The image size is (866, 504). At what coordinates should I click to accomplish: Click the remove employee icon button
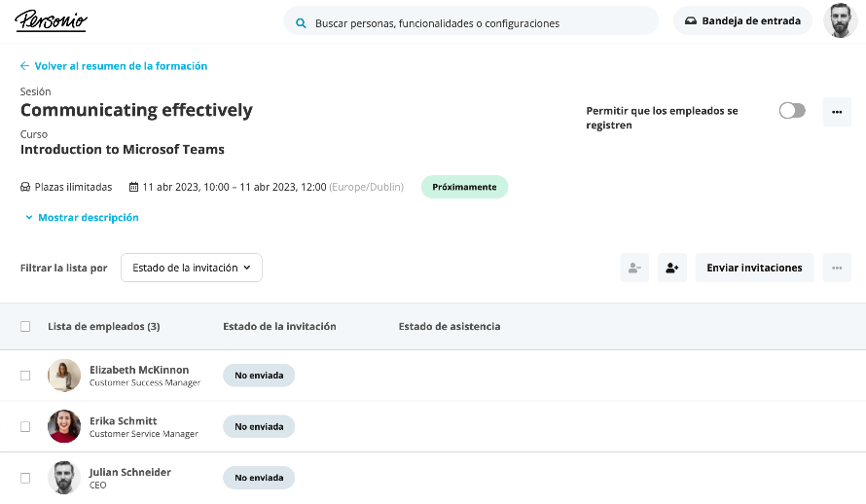tap(634, 268)
